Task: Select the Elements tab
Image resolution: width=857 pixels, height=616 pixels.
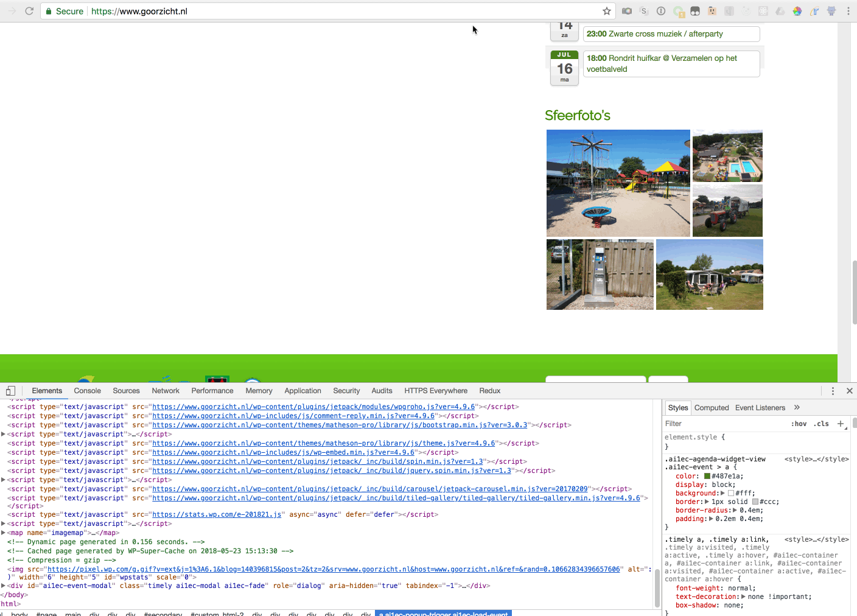Action: click(47, 391)
